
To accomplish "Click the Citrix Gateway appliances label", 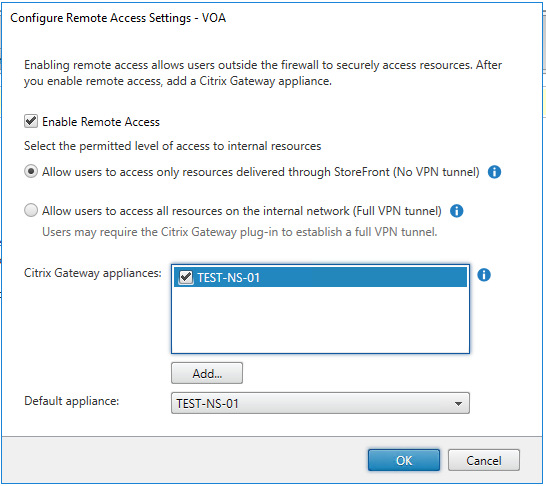I will 93,273.
